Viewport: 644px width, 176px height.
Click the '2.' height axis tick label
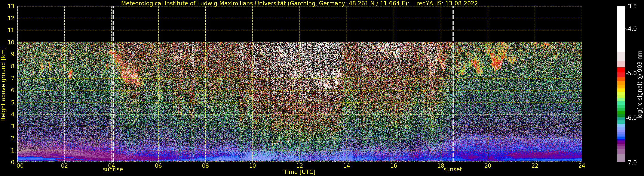[x=13, y=138]
